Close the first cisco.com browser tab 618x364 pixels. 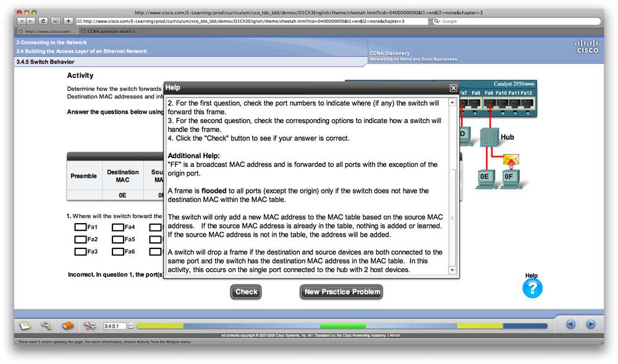click(x=20, y=32)
